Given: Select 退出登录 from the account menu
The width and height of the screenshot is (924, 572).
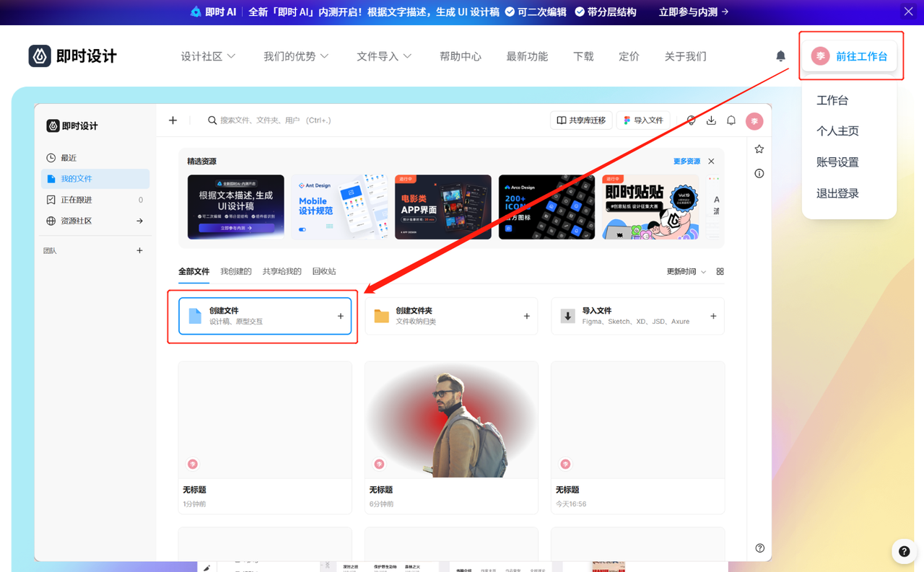Looking at the screenshot, I should [837, 193].
